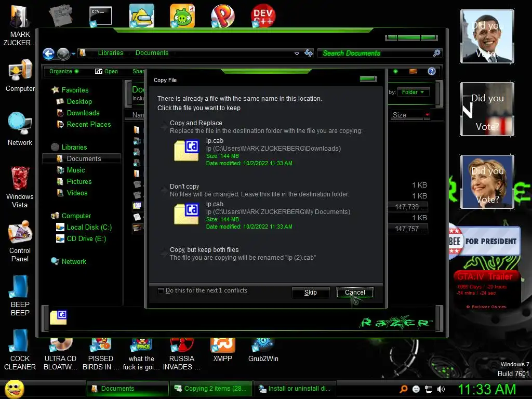Open the ULTRA CD BLOATW... desktop icon

click(60, 354)
